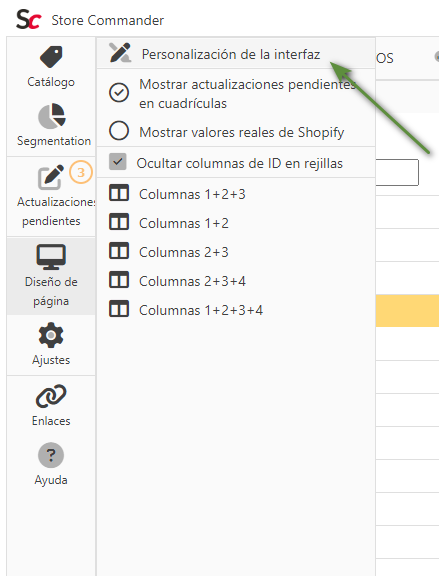Open the Segmentation pie chart icon
The height and width of the screenshot is (576, 439).
pos(52,116)
